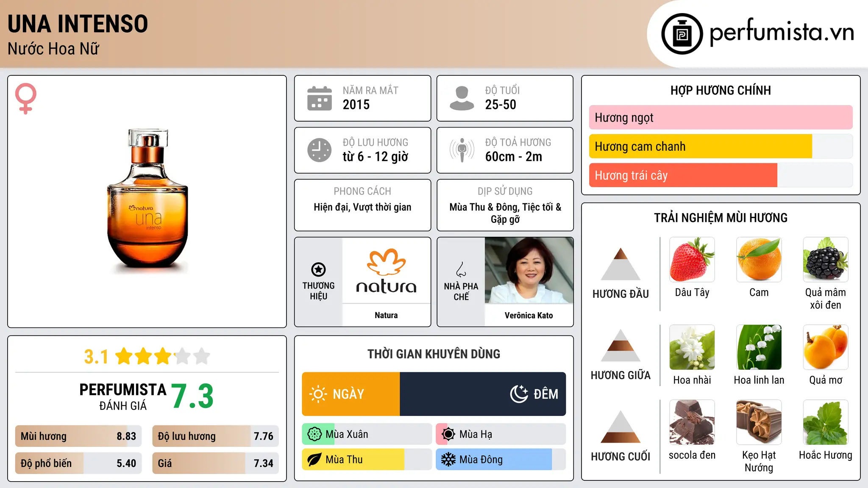Open the Verônica Kato perfumer photo

tap(529, 270)
